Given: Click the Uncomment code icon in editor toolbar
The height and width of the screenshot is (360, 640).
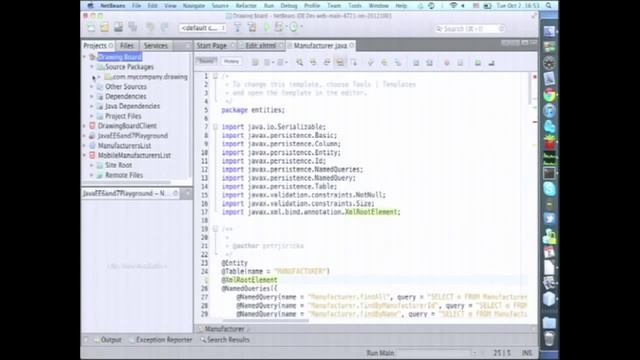Looking at the screenshot, I should [491, 63].
